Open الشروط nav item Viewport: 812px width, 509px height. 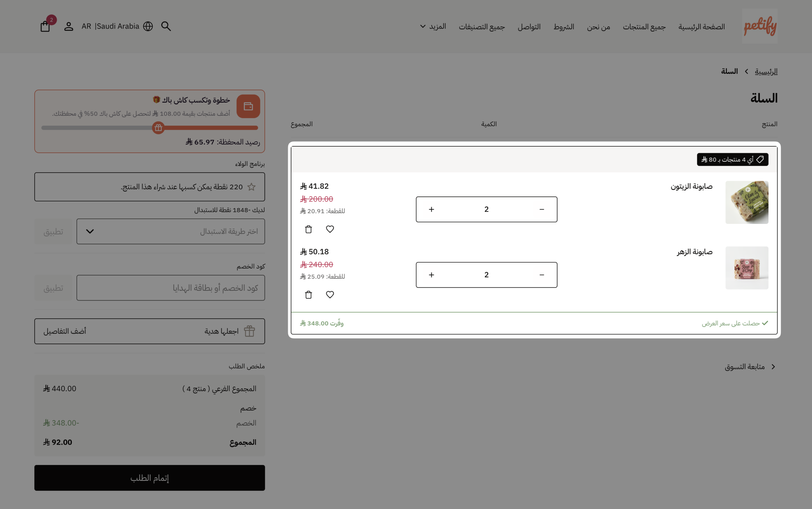[564, 27]
